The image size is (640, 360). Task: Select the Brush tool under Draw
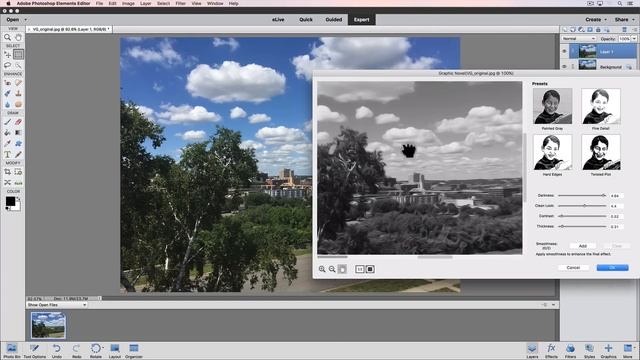click(7, 122)
